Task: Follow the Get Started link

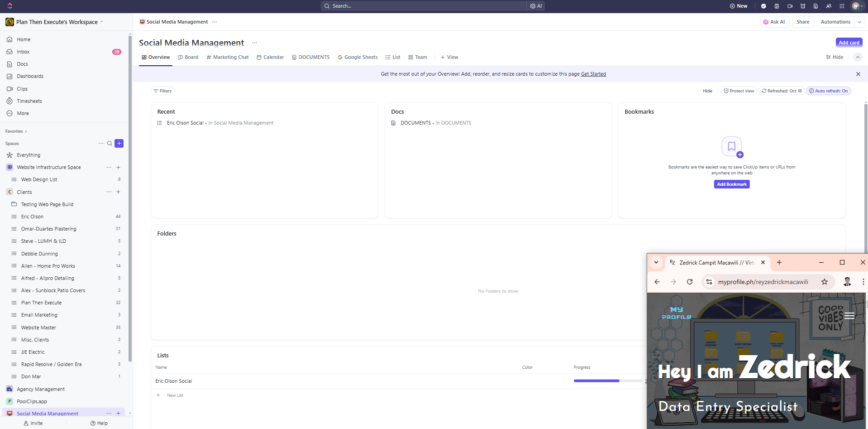Action: tap(593, 74)
